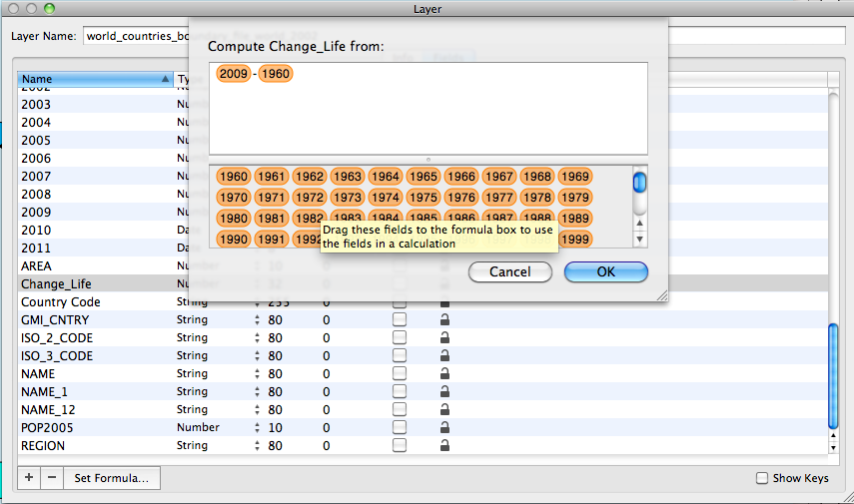This screenshot has width=854, height=504.
Task: Click the Set Formula... button
Action: point(112,478)
